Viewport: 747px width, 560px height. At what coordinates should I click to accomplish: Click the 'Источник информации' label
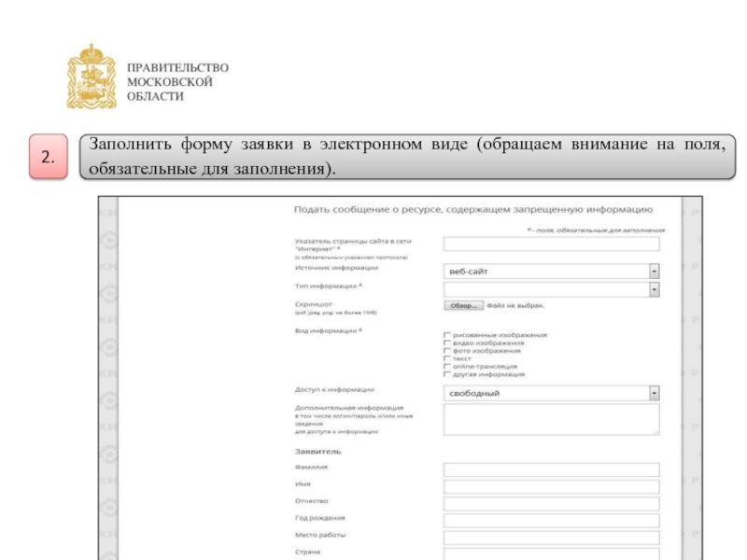(x=336, y=268)
